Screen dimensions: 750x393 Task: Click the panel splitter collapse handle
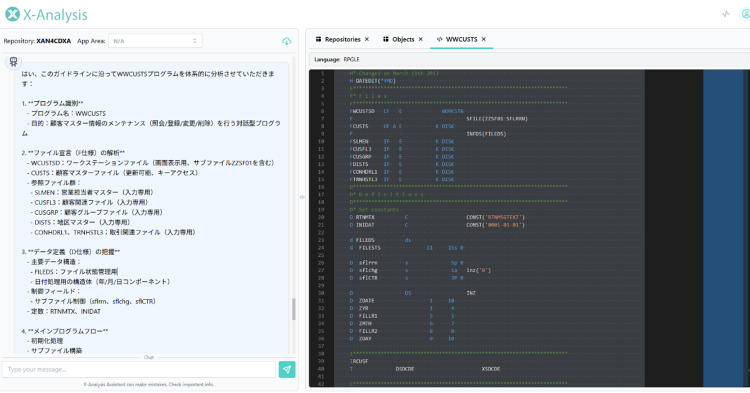pos(302,196)
